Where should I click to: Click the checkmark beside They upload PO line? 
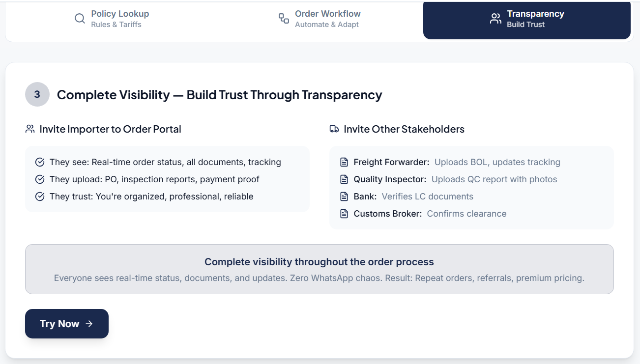(x=40, y=179)
